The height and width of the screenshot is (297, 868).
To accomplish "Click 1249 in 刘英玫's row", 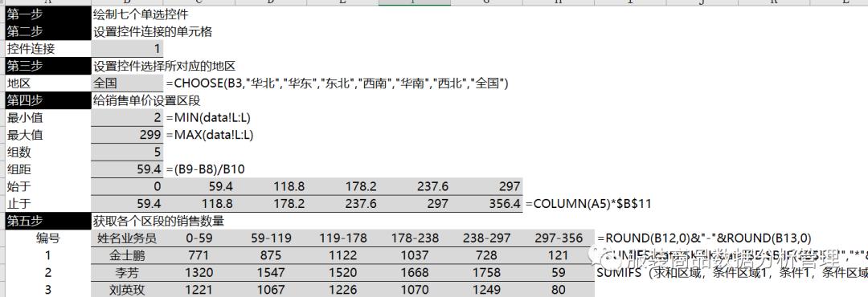I will (x=486, y=289).
